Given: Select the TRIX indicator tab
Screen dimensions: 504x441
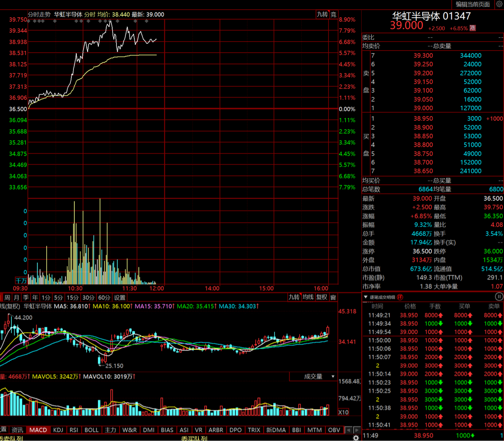Looking at the screenshot, I should pyautogui.click(x=254, y=430).
